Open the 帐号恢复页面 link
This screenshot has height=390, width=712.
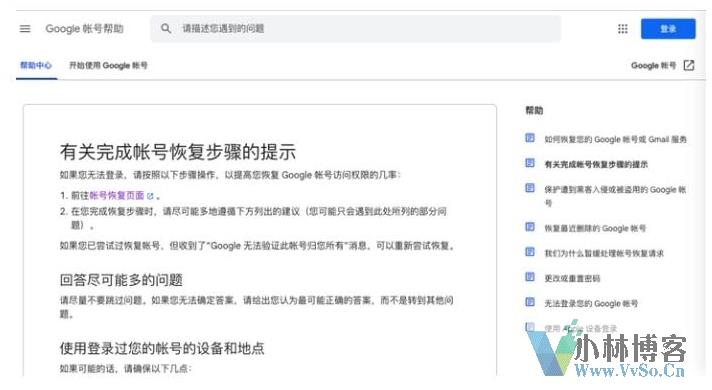click(117, 196)
